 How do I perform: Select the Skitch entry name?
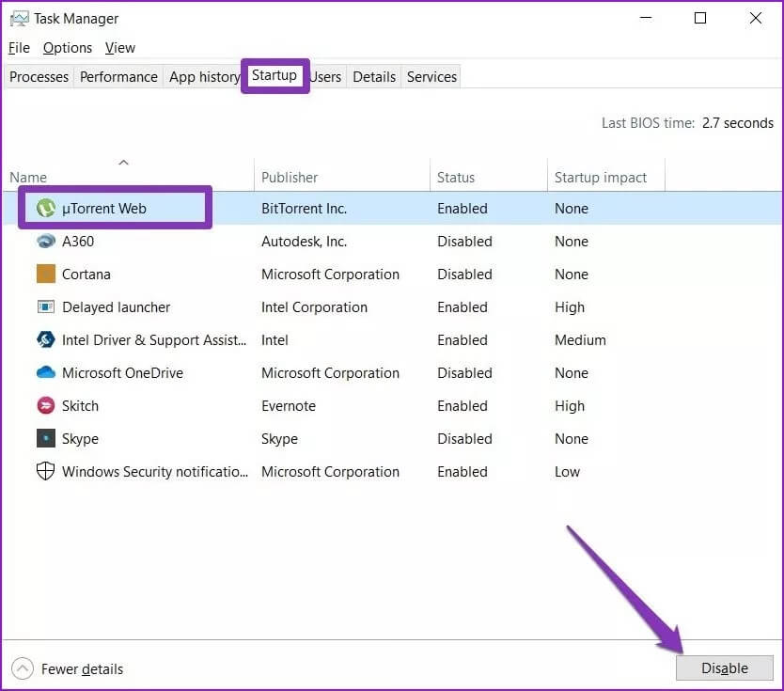point(80,406)
